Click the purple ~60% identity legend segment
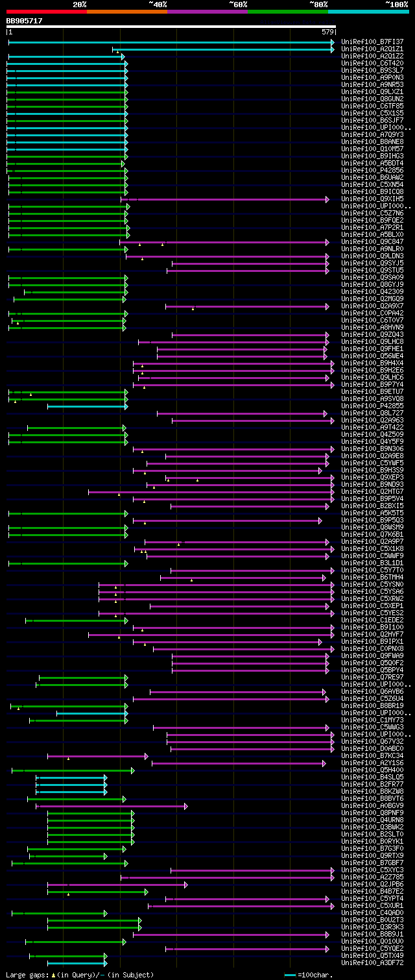This screenshot has height=980, width=415. coord(207,12)
